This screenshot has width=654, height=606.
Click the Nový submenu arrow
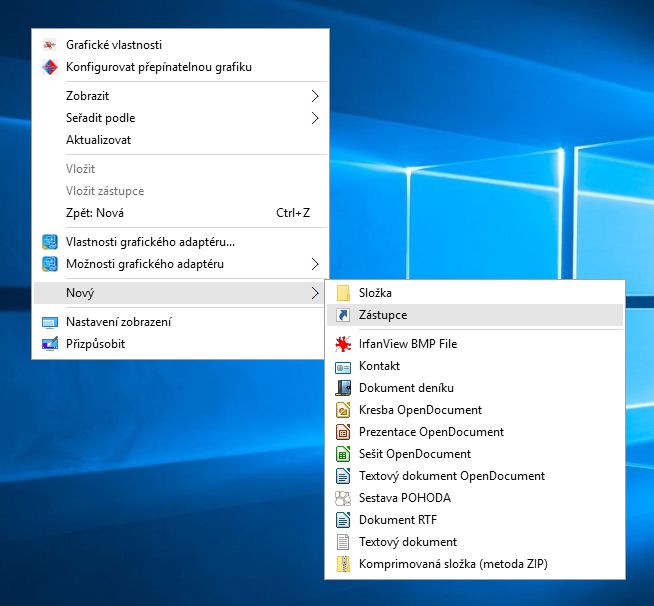point(315,293)
